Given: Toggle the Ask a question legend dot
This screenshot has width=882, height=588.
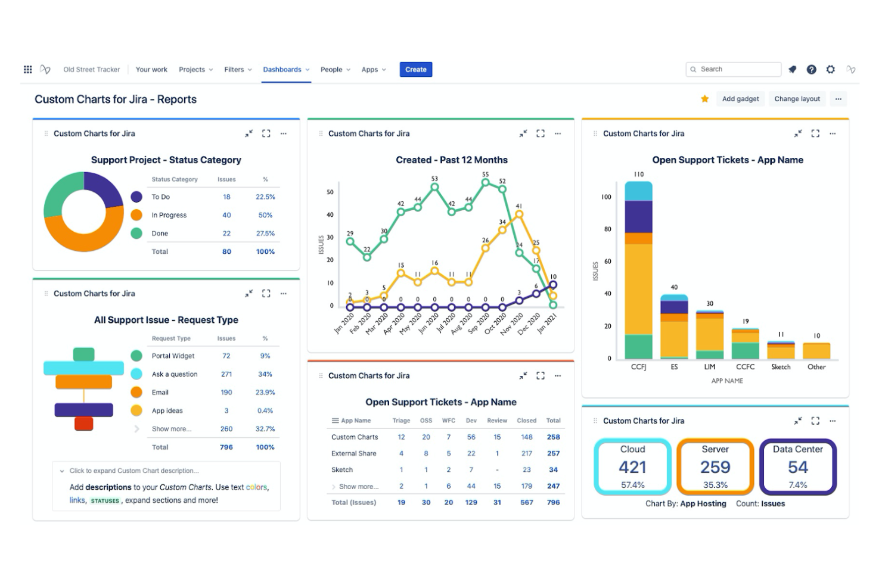Looking at the screenshot, I should coord(136,374).
